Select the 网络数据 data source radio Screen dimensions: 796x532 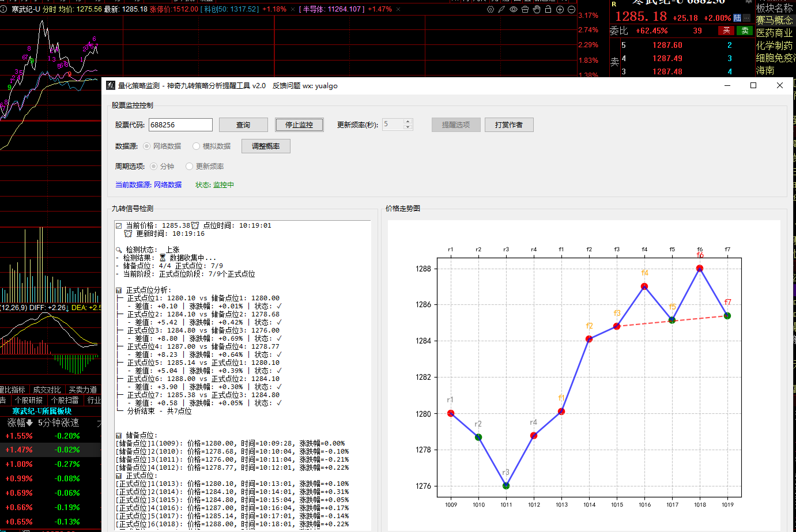(x=147, y=146)
